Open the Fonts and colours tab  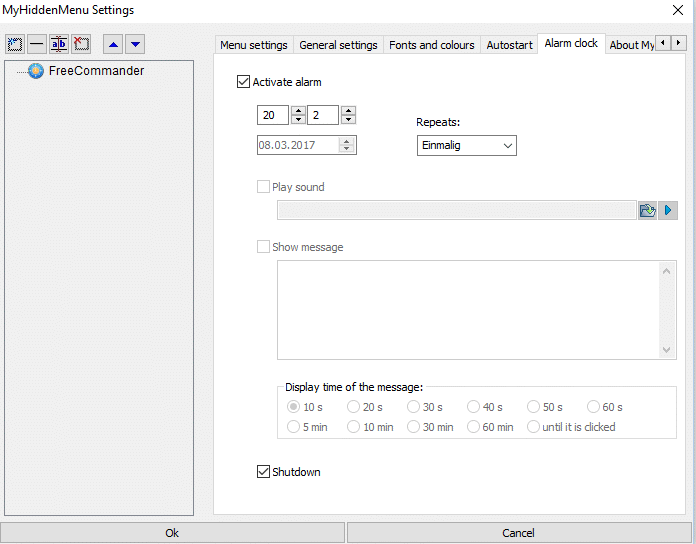[x=431, y=45]
